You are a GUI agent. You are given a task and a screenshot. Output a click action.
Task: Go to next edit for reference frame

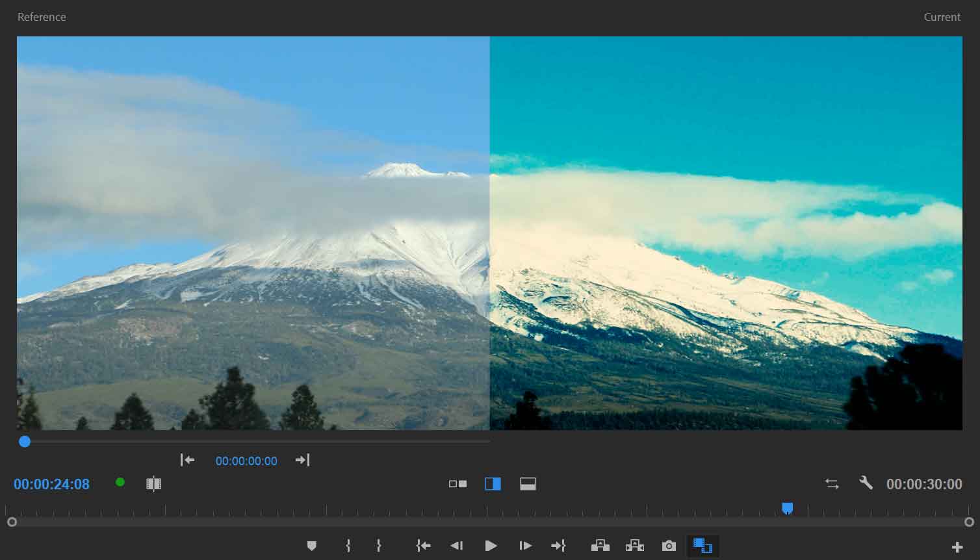coord(302,460)
